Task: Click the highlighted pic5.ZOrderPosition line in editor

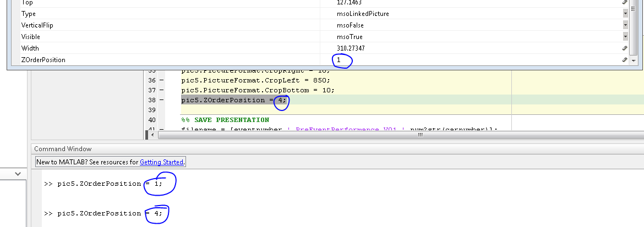Action: (x=234, y=100)
